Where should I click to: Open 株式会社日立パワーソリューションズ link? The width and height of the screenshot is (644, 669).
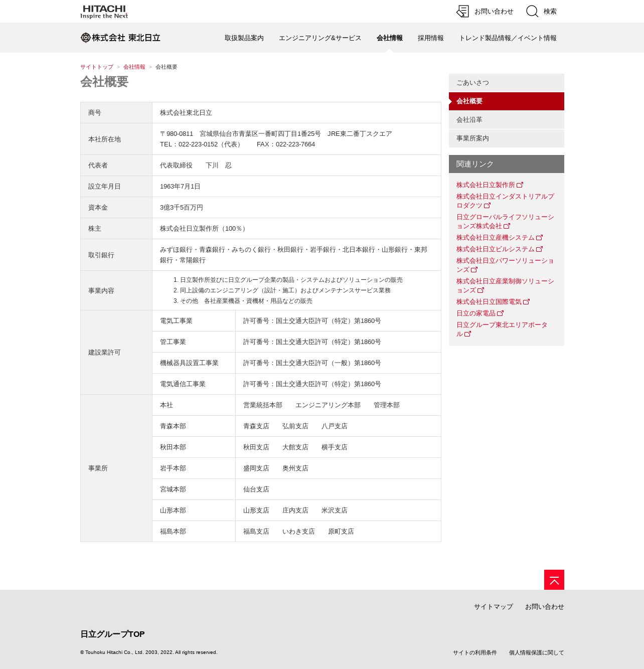point(505,265)
